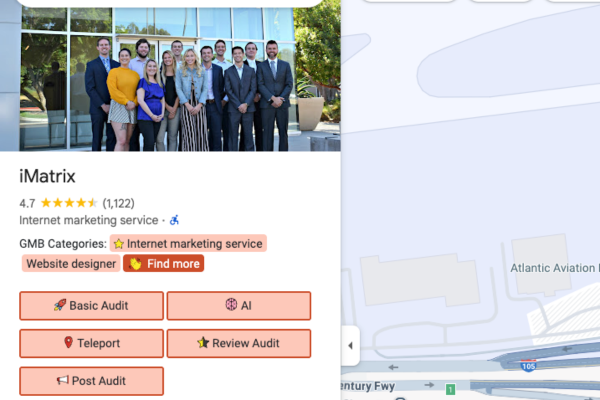The height and width of the screenshot is (400, 600).
Task: Click the iMatrix business name heading
Action: coord(47,176)
